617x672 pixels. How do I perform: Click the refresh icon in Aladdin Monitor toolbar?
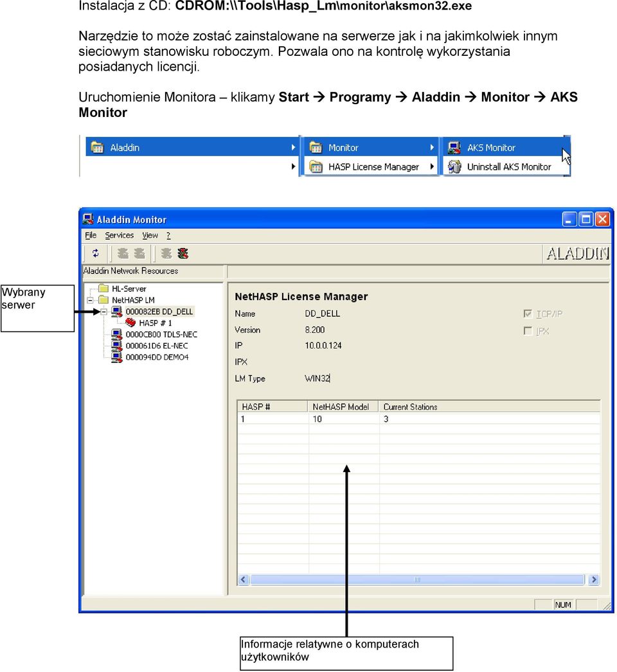click(96, 253)
